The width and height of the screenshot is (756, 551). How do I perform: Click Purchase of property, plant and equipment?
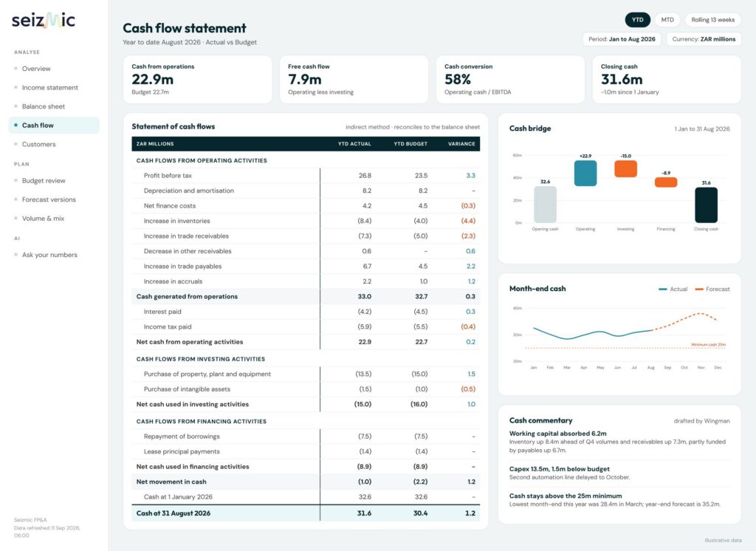coord(207,374)
